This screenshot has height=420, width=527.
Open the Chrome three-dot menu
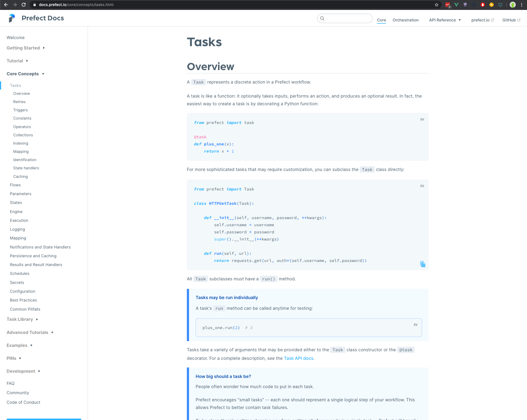pyautogui.click(x=522, y=5)
